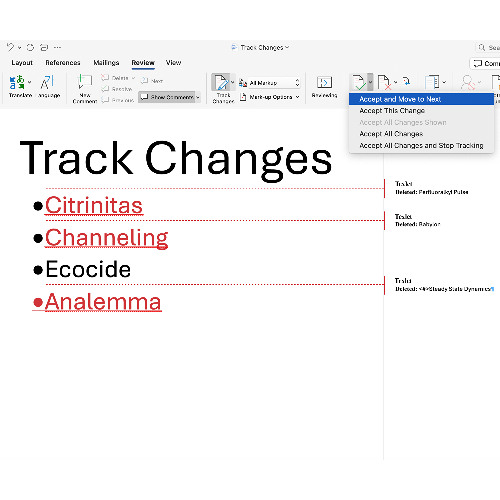This screenshot has width=500, height=500.
Task: Click the inserted word Channeling
Action: pyautogui.click(x=107, y=238)
